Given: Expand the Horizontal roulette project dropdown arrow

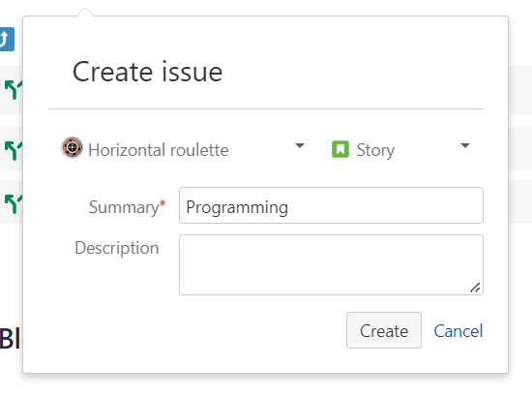Looking at the screenshot, I should click(x=300, y=145).
